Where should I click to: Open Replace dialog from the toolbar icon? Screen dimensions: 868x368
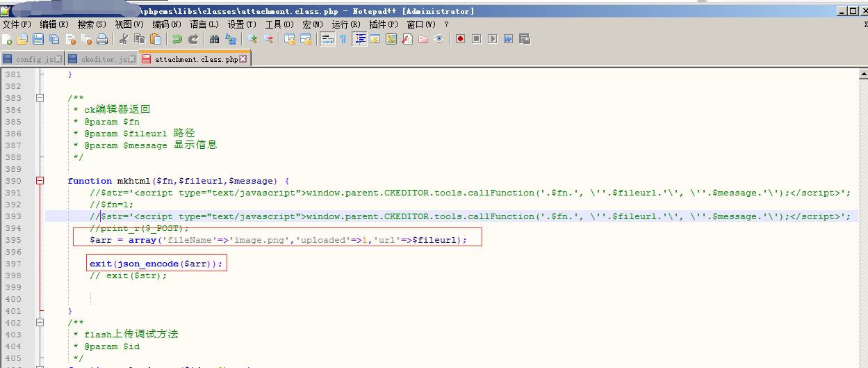point(231,39)
